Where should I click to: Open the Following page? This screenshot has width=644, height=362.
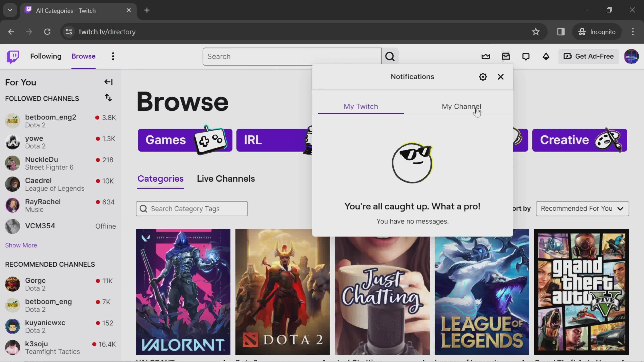coord(46,56)
